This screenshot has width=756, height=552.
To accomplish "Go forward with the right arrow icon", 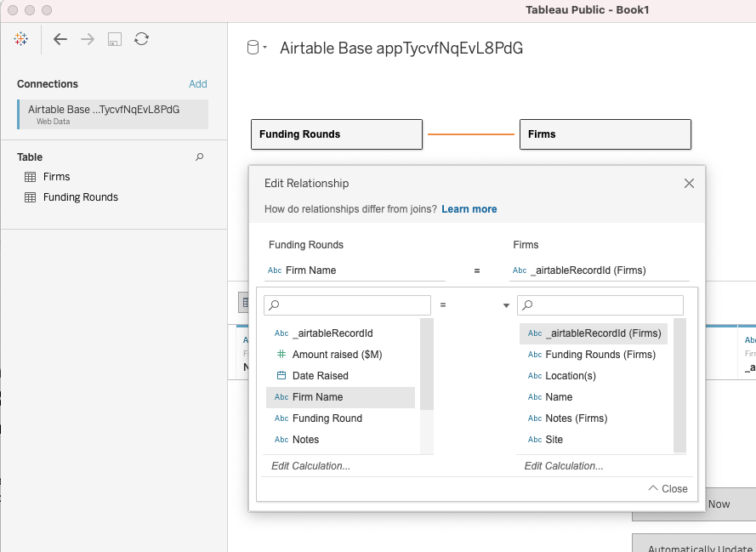I will click(88, 39).
